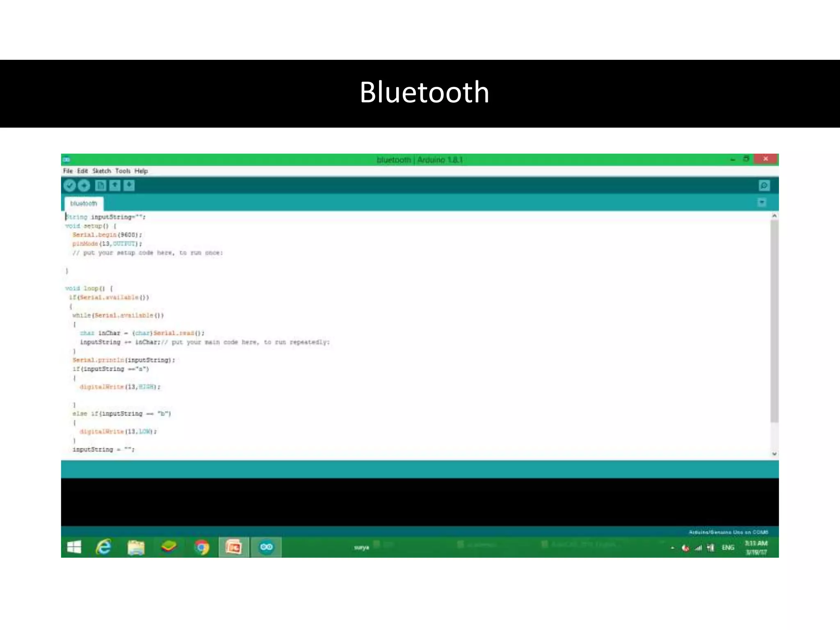Viewport: 840px width, 630px height.
Task: Open the Sketch menu
Action: pyautogui.click(x=101, y=171)
